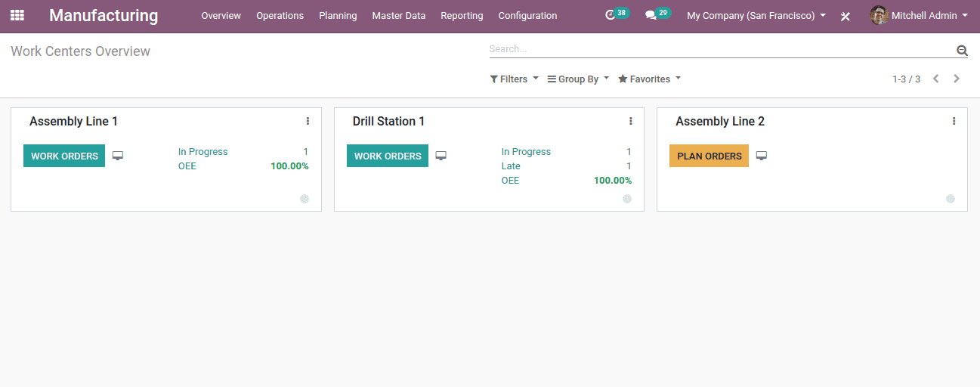Screen dimensions: 980x387
Task: Open My Company (San Francisco) selector
Action: click(x=756, y=15)
